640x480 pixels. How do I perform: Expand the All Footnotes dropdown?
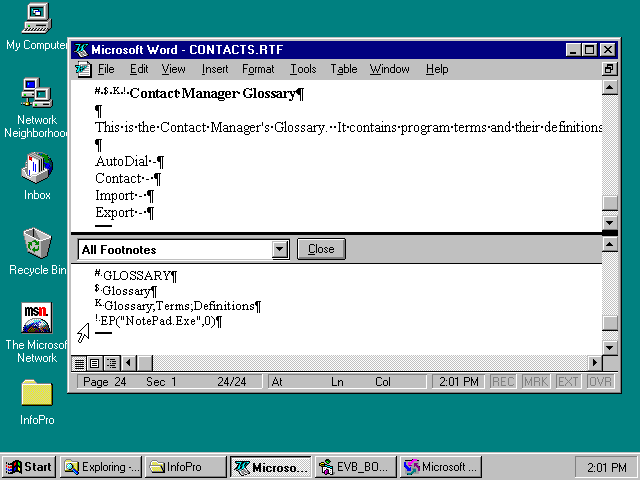click(280, 250)
